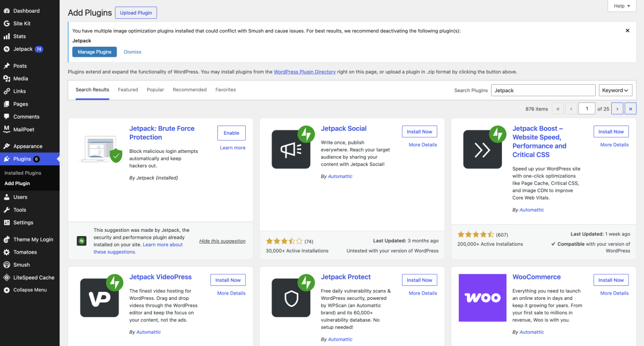This screenshot has height=346, width=644.
Task: Open More Details for Jetpack Social
Action: coord(423,145)
